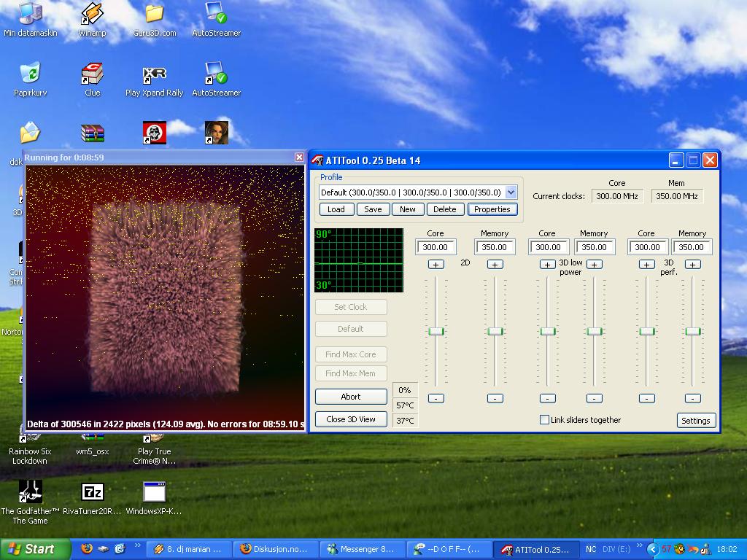747x560 pixels.
Task: Launch The Godfather The Game shortcut
Action: click(x=31, y=502)
